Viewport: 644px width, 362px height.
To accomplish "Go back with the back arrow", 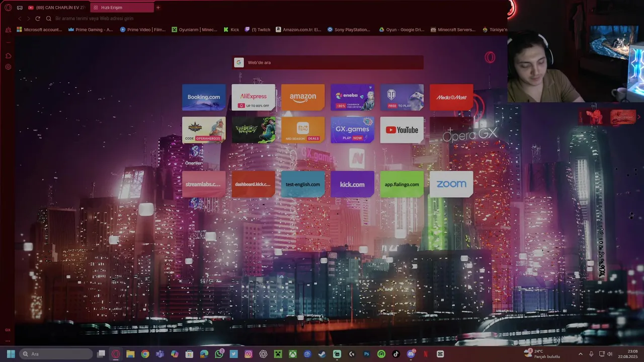I will [x=20, y=19].
